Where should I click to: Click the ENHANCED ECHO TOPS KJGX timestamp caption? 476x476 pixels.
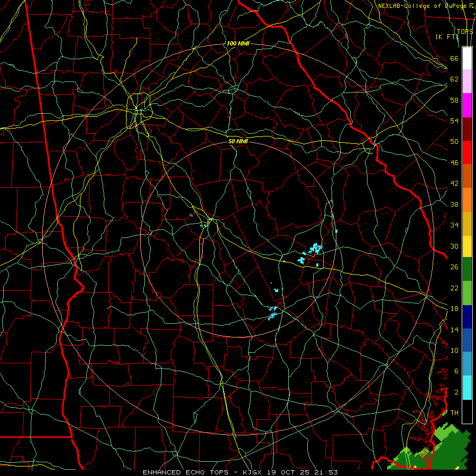click(x=240, y=472)
